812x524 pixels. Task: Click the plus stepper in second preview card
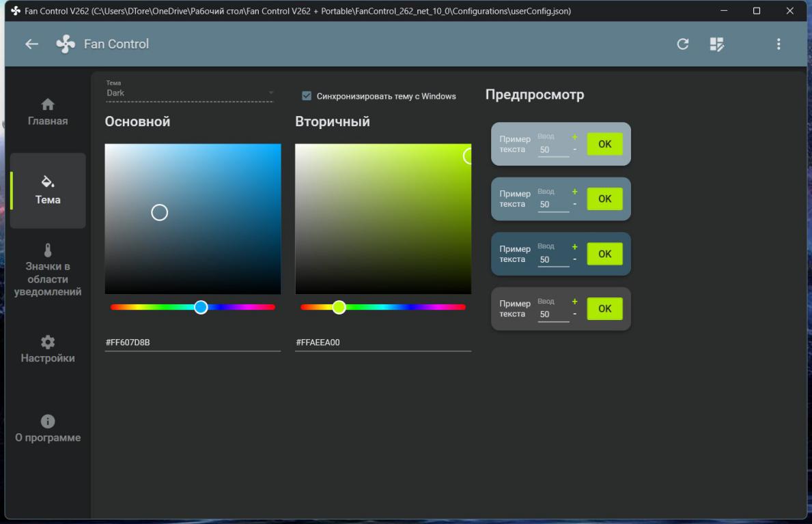[x=575, y=192]
